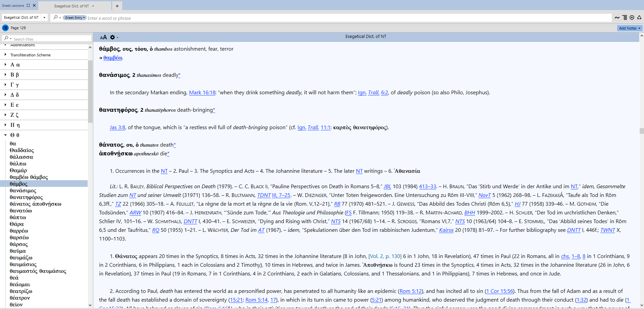Expand the Ζ ζ section
644x309 pixels.
[5, 115]
